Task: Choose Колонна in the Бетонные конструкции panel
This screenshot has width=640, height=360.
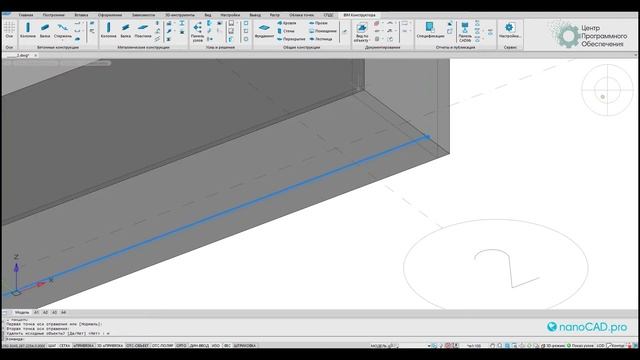Action: [x=28, y=30]
